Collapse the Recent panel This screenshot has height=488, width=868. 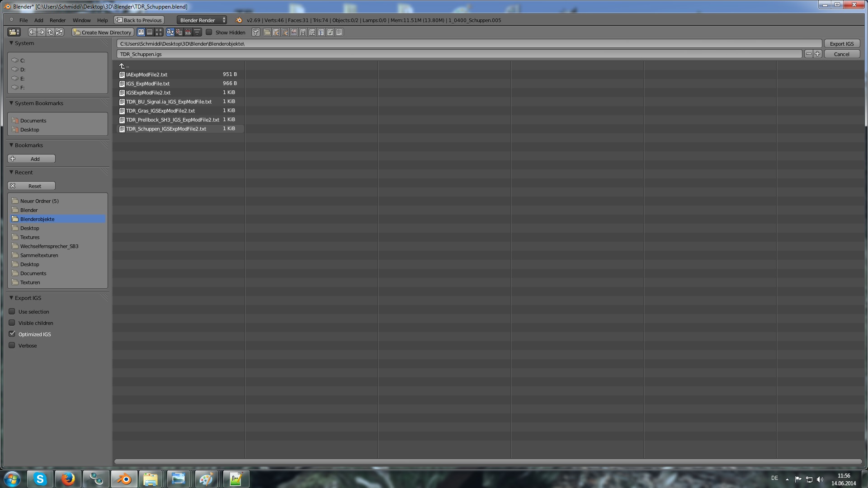[x=11, y=172]
